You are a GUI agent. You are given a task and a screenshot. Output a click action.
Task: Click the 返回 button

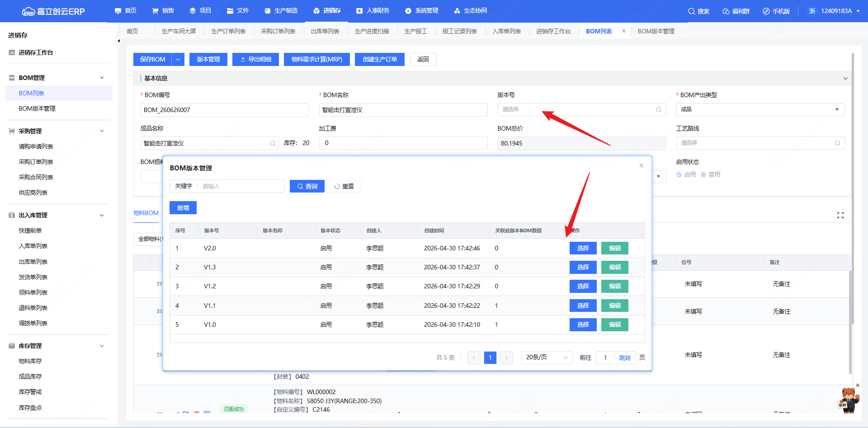(x=423, y=59)
